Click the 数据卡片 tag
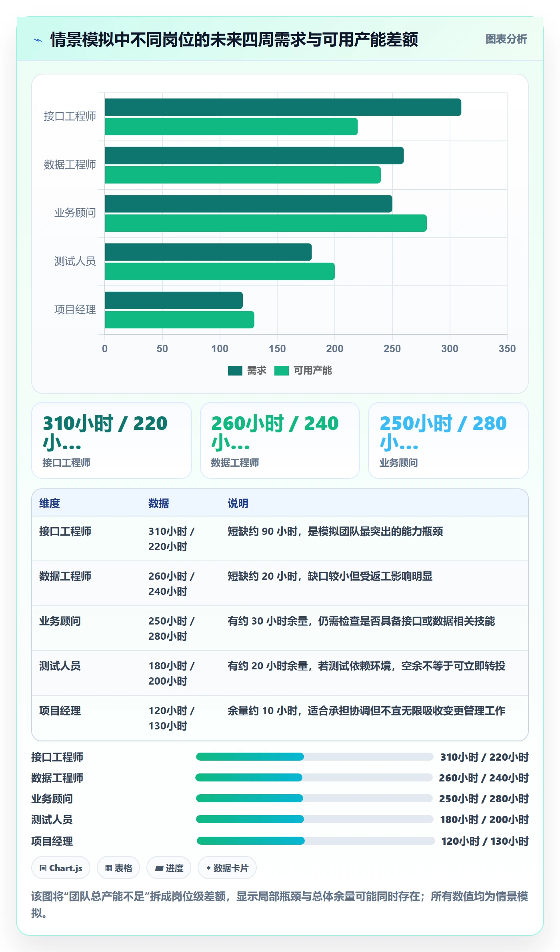This screenshot has height=952, width=560. coord(227,868)
